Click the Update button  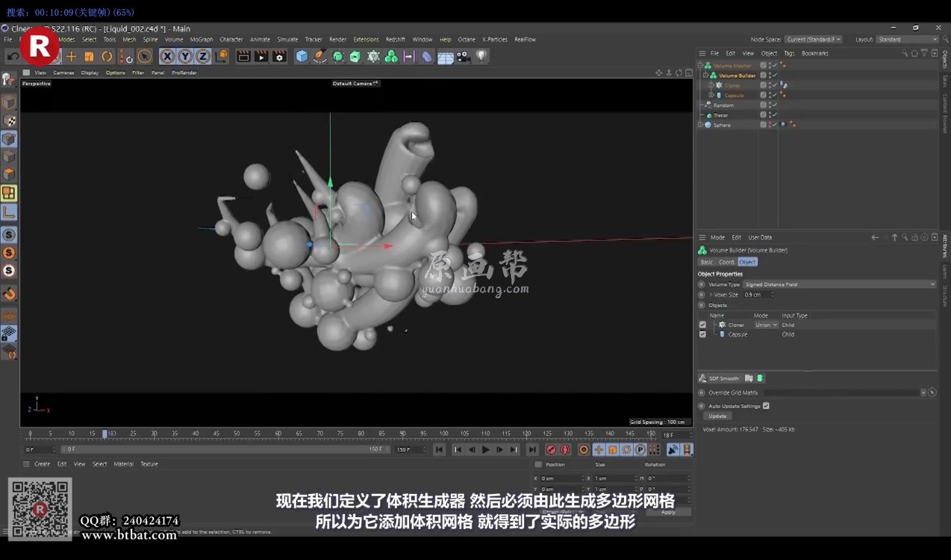718,416
